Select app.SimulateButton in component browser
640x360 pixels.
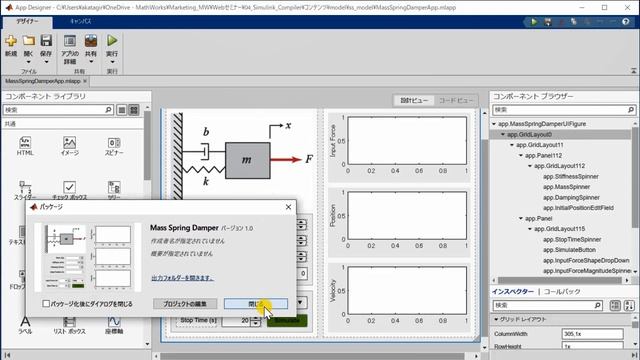point(569,250)
